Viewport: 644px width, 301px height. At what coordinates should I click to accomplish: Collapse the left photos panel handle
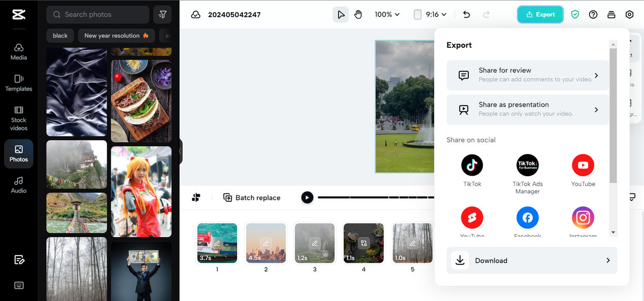point(181,151)
